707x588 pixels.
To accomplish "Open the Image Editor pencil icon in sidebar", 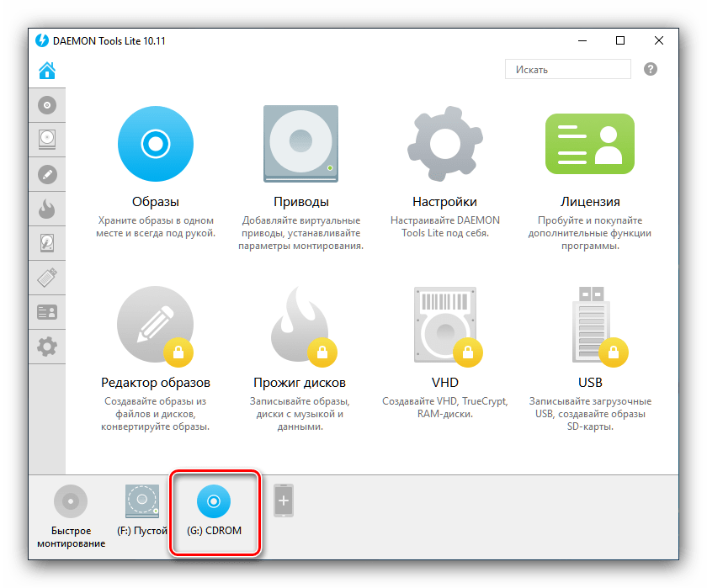I will pos(47,174).
